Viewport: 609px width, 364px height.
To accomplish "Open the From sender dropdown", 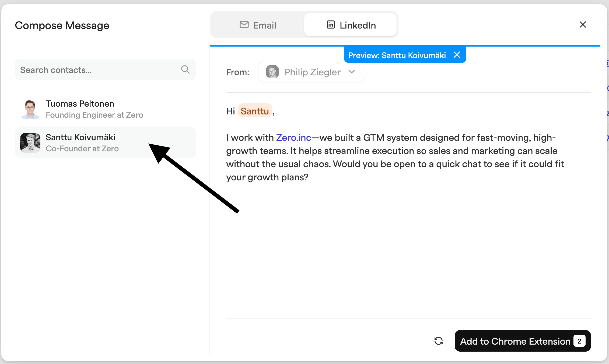I will click(311, 72).
